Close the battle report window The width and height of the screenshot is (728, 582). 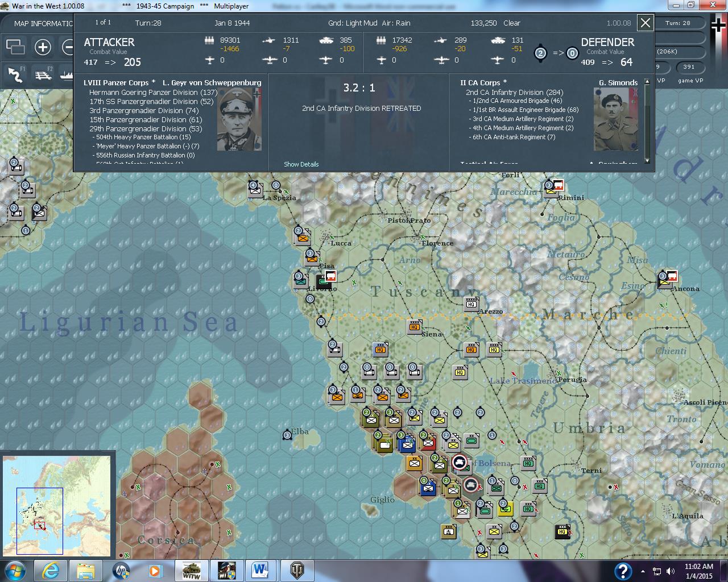click(x=646, y=23)
